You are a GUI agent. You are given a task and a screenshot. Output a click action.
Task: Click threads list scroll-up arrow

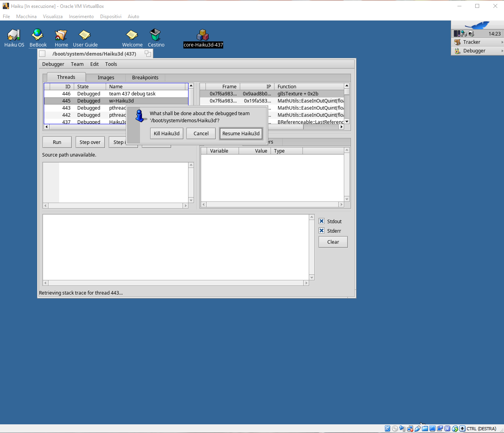tap(191, 86)
